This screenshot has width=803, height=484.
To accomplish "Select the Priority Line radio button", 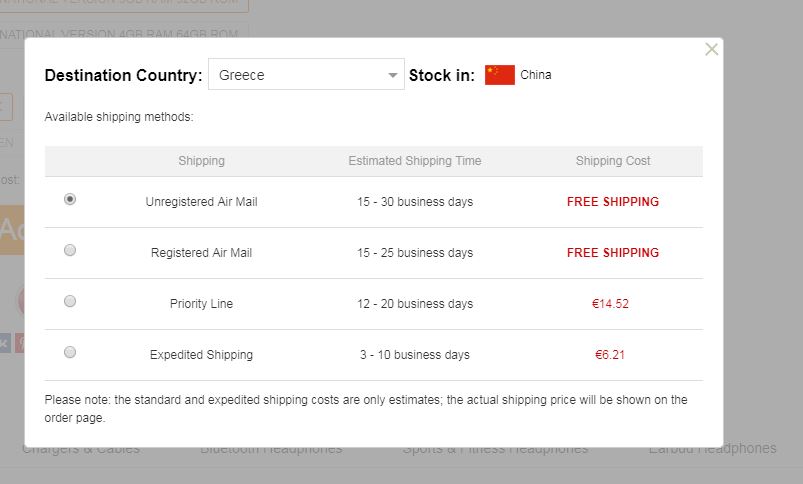I will point(70,301).
